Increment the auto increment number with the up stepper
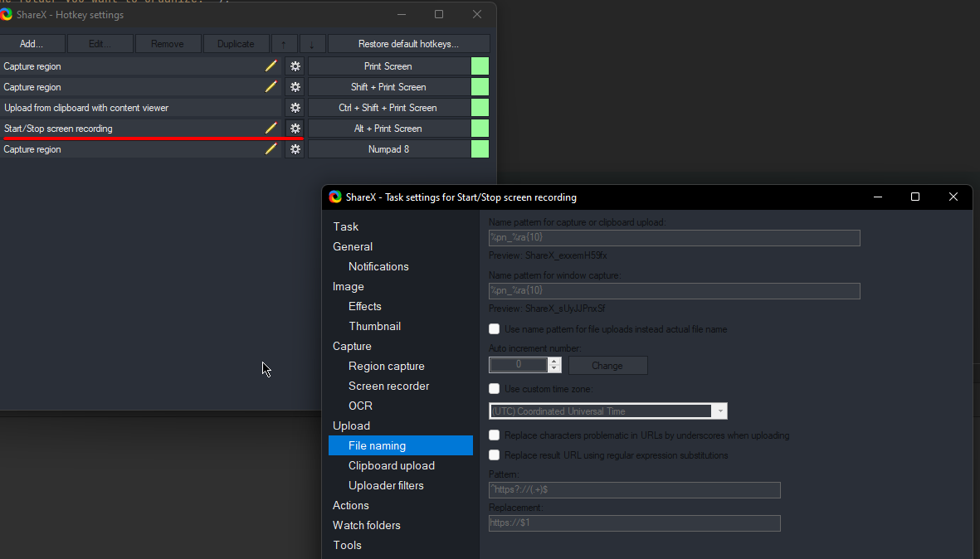 (553, 360)
